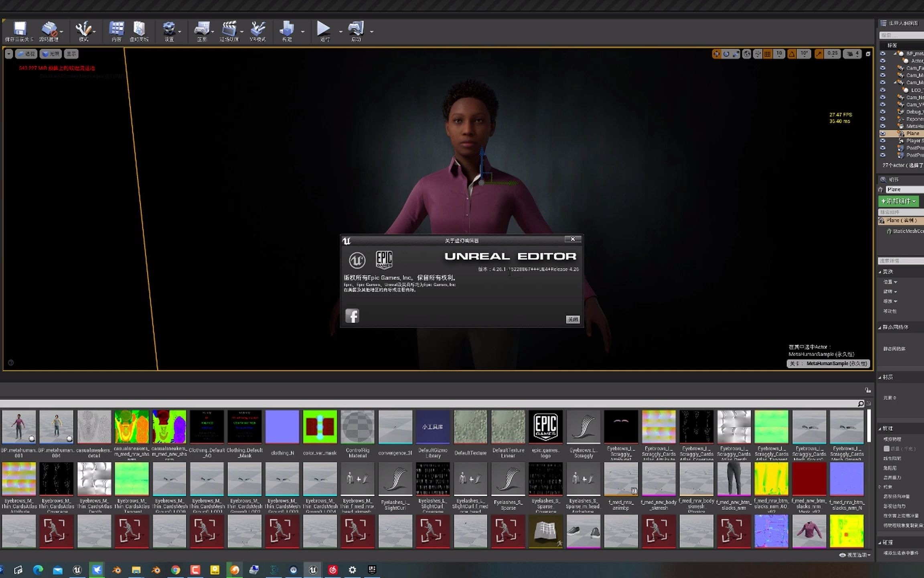Screen dimensions: 924x578
Task: Collapse the BP_metahuman tree item arrow
Action: [895, 53]
